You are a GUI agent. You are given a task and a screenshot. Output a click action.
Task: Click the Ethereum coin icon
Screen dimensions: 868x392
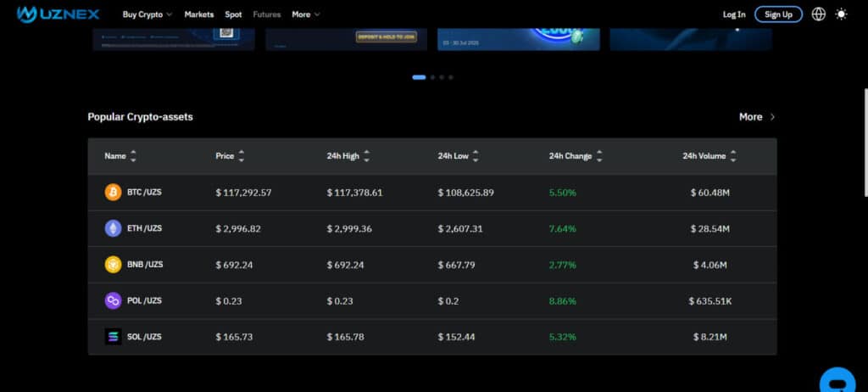pos(113,228)
